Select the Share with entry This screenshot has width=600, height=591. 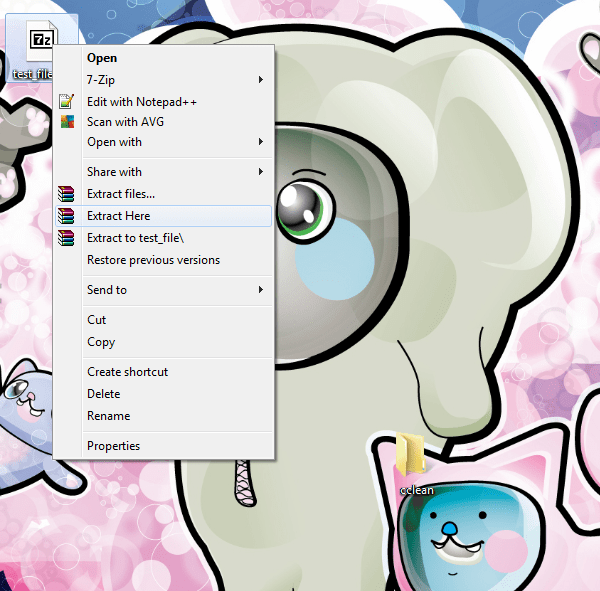tap(164, 171)
